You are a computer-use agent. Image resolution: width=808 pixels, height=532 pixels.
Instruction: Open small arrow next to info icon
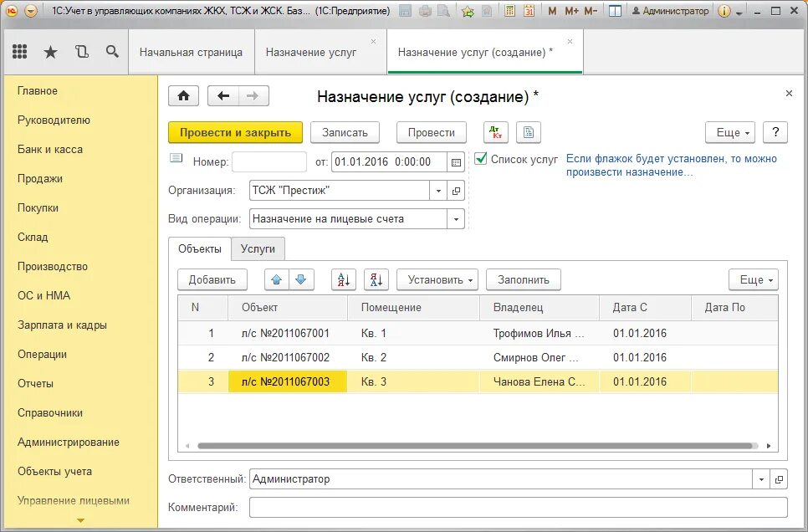(739, 12)
